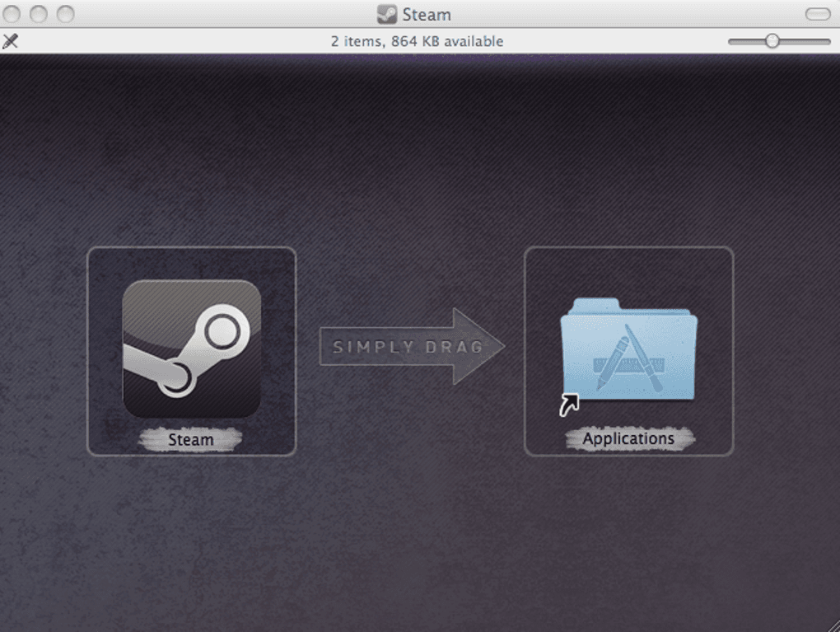Click the "Steam" window title text
This screenshot has width=840, height=632.
pyautogui.click(x=427, y=15)
